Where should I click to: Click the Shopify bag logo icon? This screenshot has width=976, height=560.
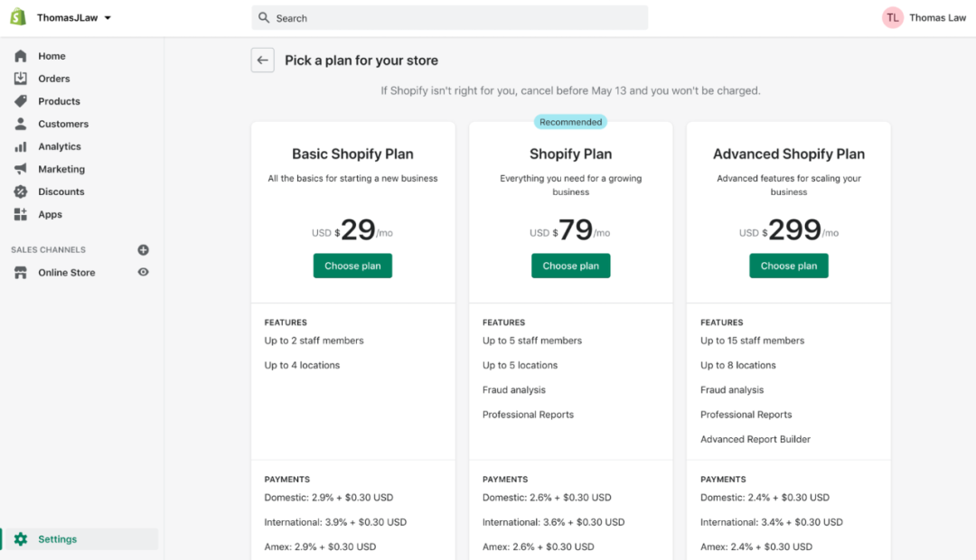tap(18, 17)
